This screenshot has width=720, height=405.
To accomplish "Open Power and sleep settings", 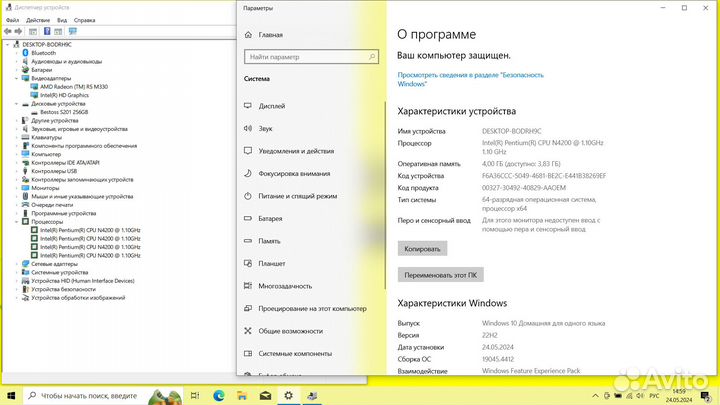I will pyautogui.click(x=298, y=196).
